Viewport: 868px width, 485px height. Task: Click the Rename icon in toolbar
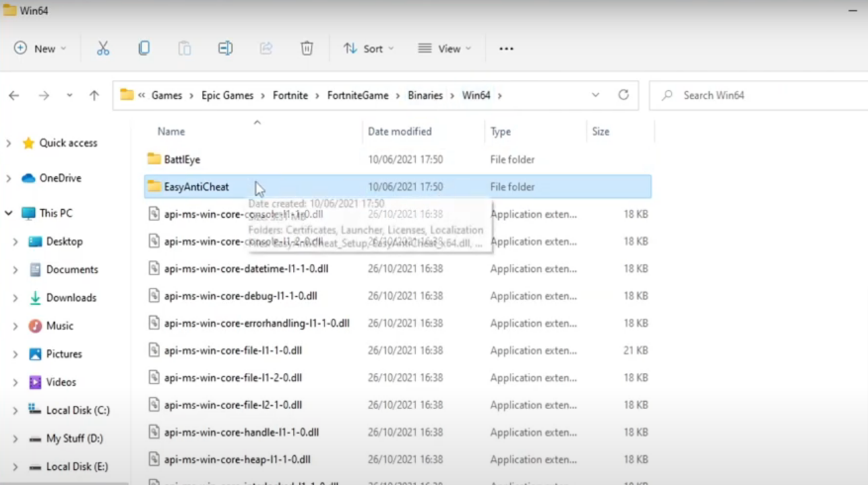point(226,48)
